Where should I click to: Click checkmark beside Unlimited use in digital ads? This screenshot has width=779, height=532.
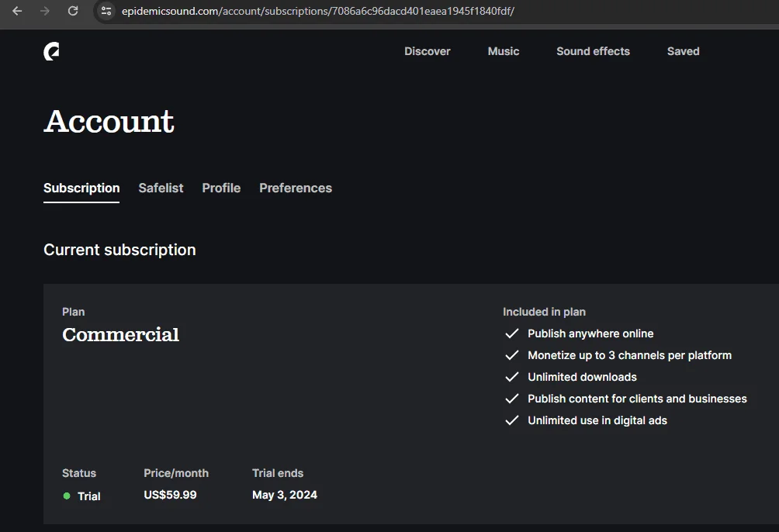[512, 421]
